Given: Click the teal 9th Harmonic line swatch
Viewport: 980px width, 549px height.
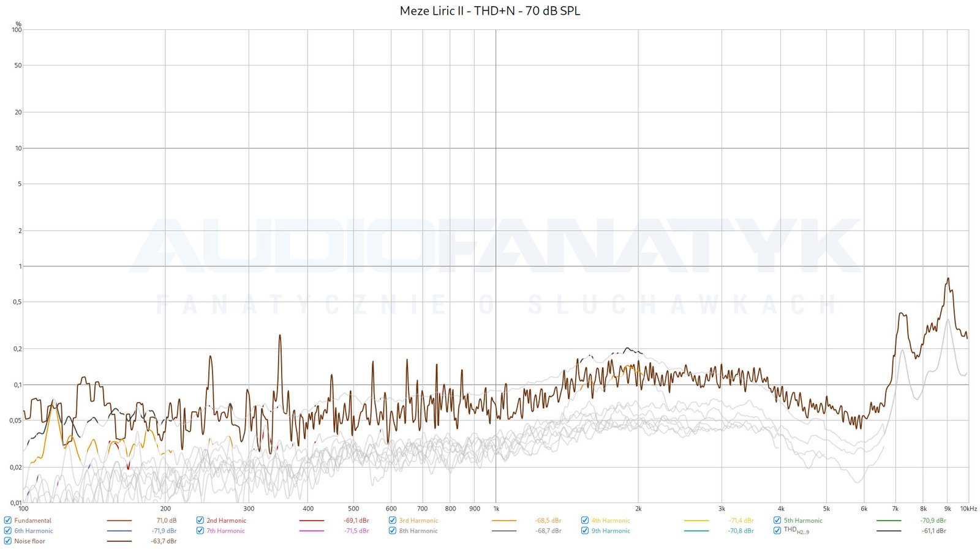Looking at the screenshot, I should click(x=696, y=531).
